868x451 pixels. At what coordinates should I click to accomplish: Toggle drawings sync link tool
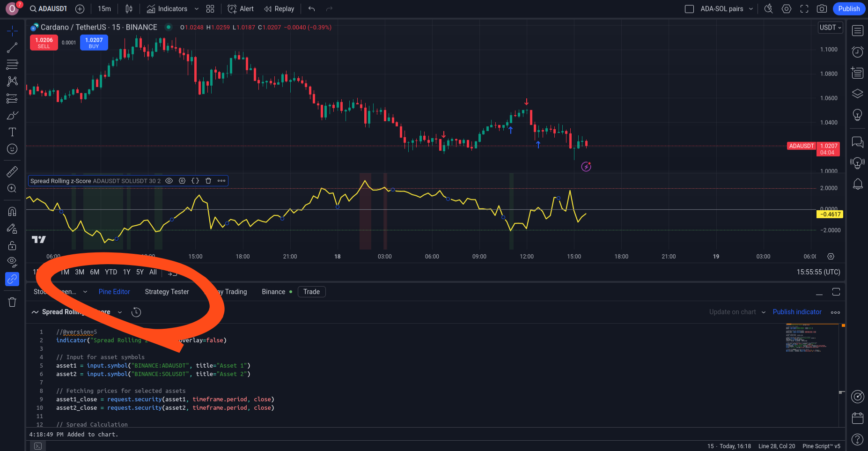click(12, 279)
